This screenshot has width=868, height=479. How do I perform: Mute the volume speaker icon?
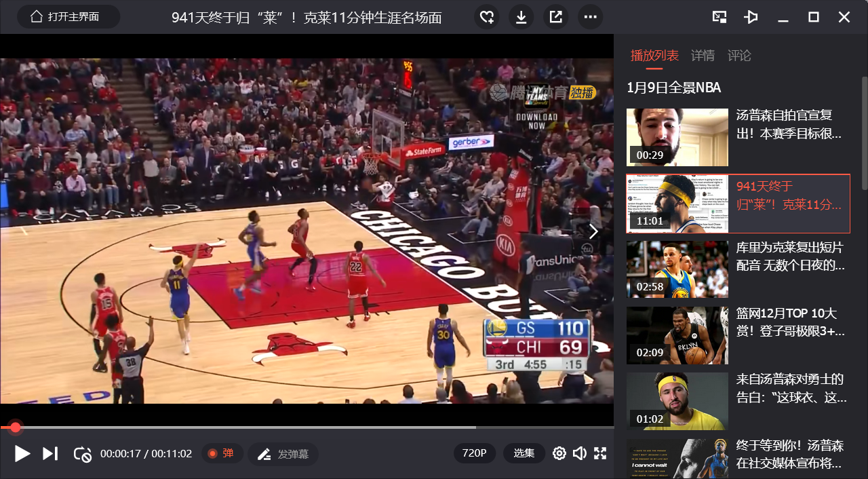pos(579,453)
